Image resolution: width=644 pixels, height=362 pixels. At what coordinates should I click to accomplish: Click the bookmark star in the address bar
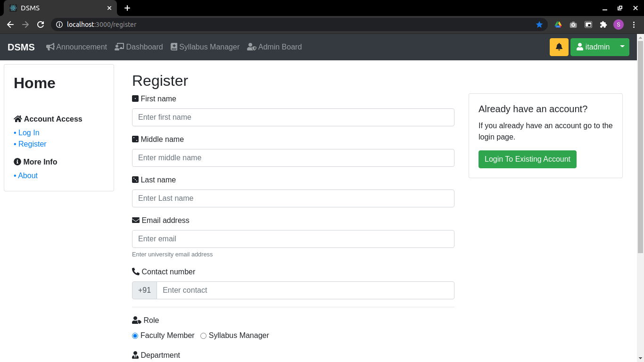[x=539, y=24]
